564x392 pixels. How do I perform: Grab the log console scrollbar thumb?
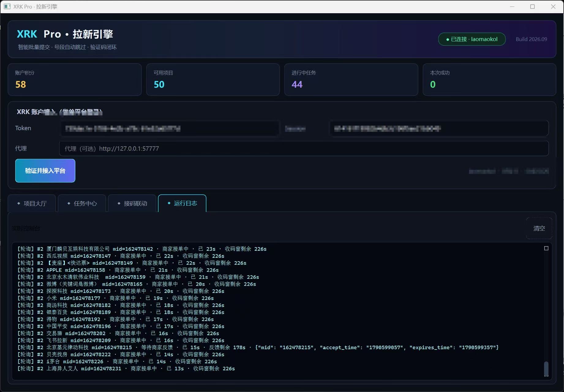[546, 369]
